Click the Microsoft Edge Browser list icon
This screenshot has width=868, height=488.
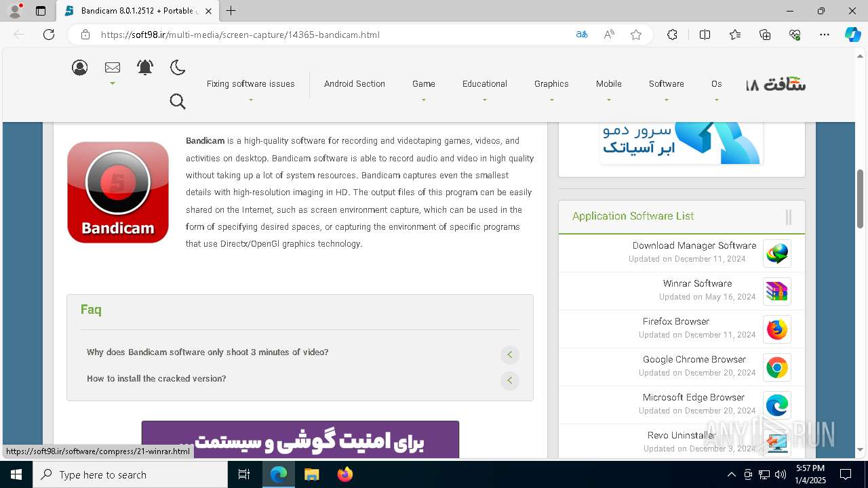(777, 405)
